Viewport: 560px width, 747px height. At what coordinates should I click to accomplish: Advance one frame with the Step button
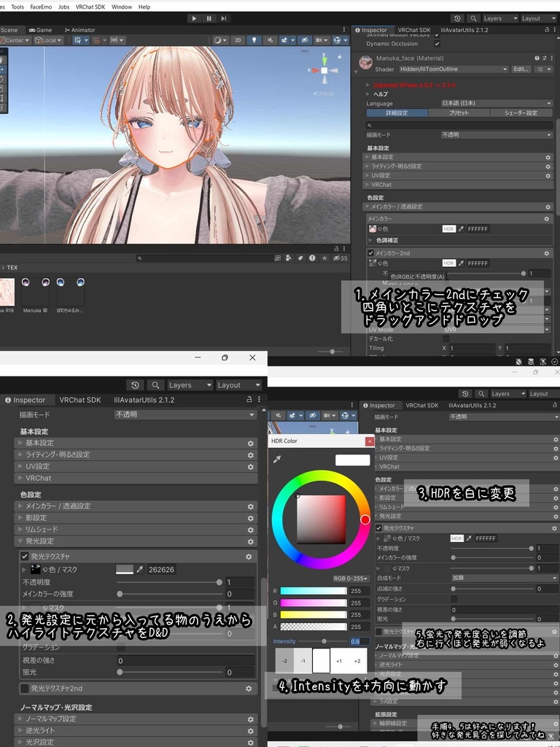(x=223, y=18)
